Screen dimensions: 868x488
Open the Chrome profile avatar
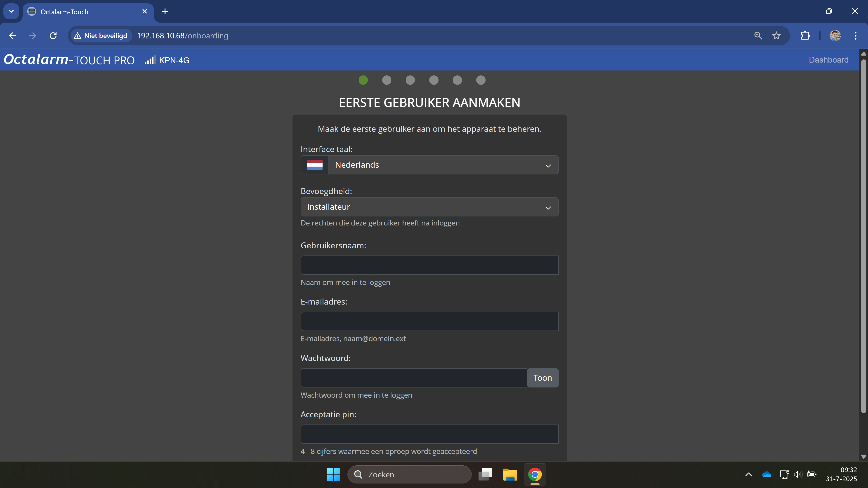[x=835, y=36]
